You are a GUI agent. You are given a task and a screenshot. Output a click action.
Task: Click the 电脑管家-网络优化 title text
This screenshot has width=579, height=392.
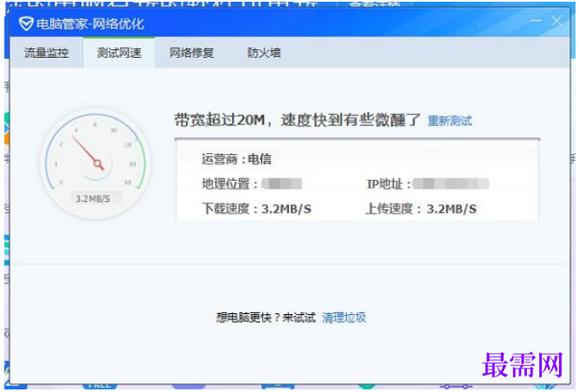tap(90, 24)
